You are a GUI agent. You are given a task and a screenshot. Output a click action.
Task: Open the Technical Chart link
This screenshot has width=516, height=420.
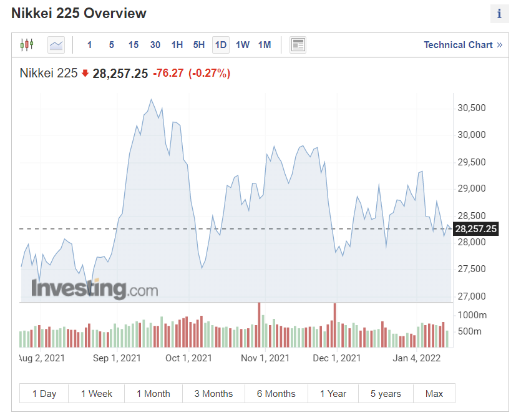(463, 45)
